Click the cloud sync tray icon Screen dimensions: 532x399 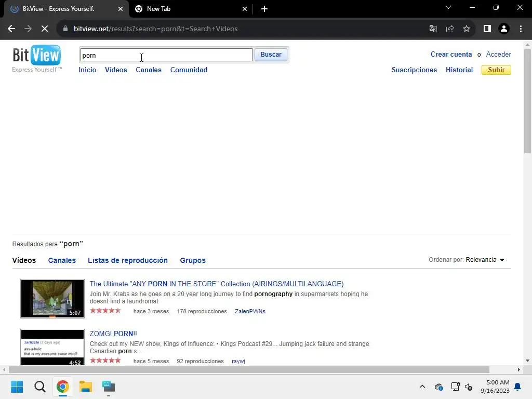coord(438,387)
